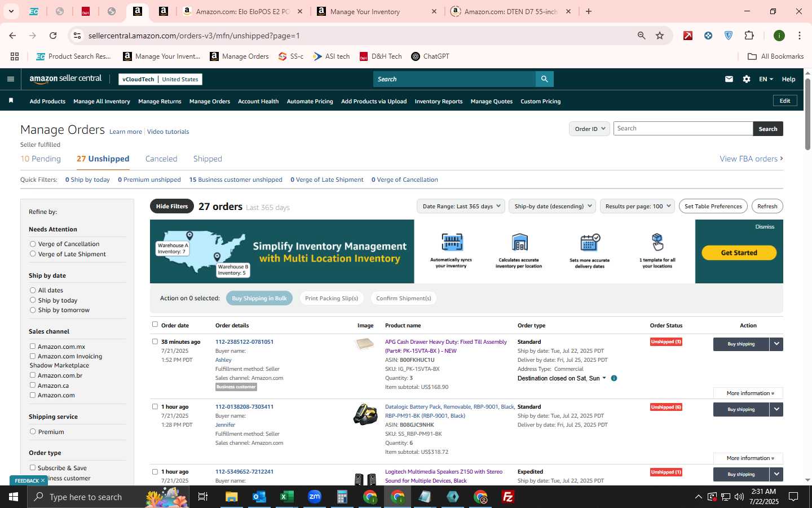Open a new browser tab with plus icon
This screenshot has width=812, height=508.
[x=589, y=11]
